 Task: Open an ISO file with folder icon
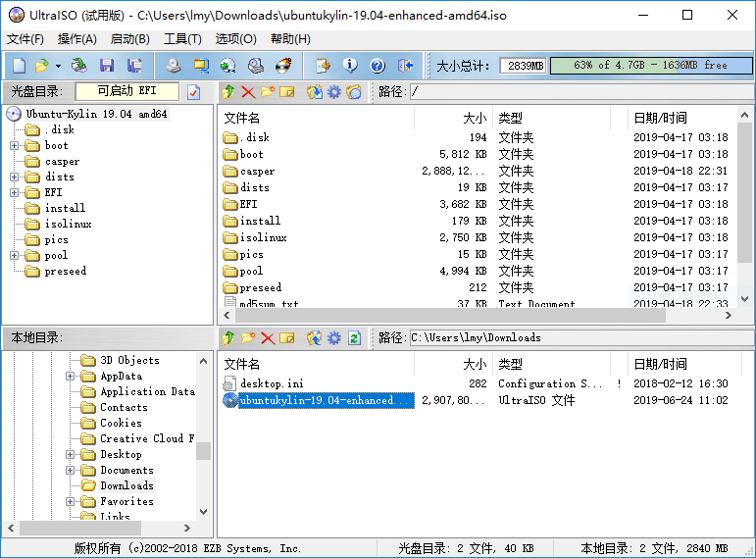pyautogui.click(x=41, y=66)
